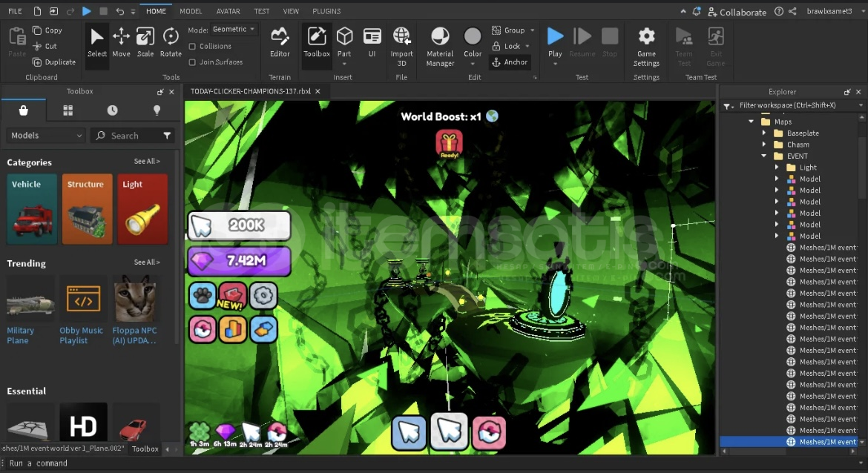868x473 pixels.
Task: Enable the Join Surfaces checkbox
Action: pos(192,62)
